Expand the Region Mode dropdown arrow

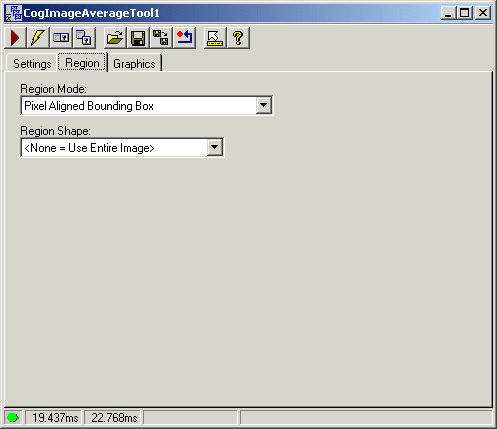click(263, 105)
